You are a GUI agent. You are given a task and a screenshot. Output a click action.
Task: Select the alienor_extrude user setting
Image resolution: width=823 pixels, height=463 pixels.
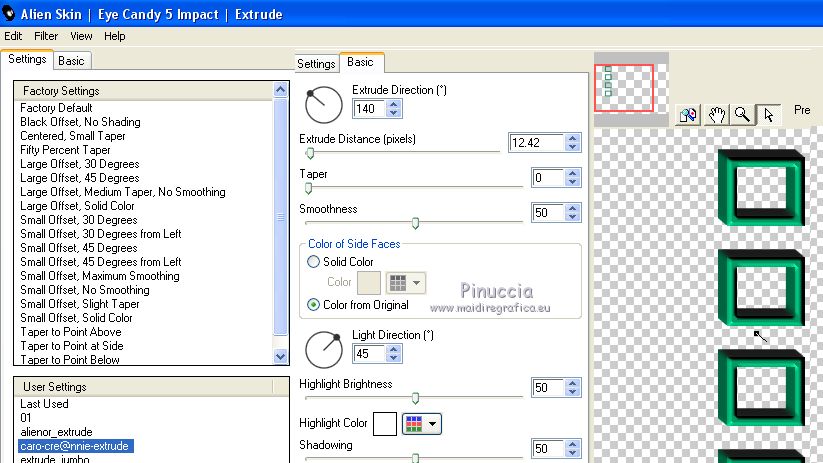click(x=56, y=432)
